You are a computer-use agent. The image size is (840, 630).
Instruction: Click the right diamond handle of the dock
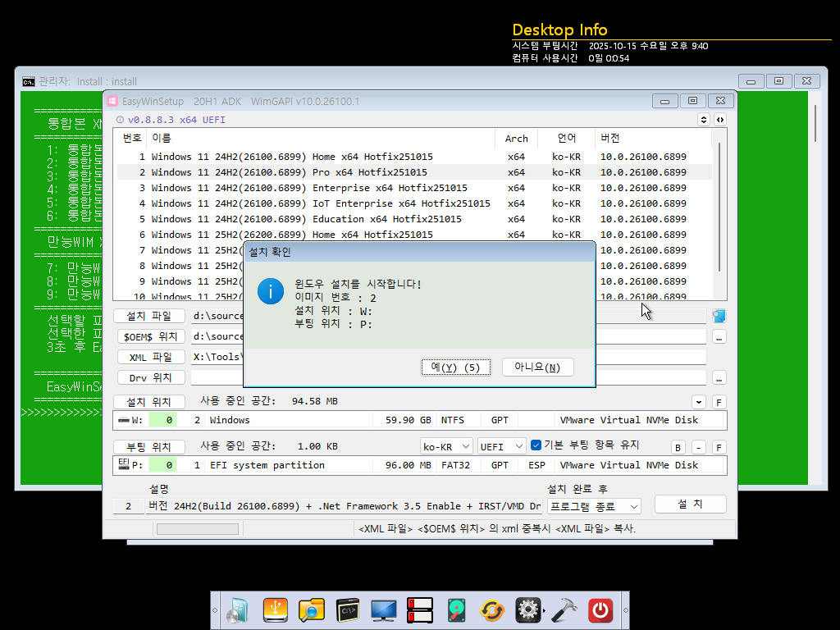(x=625, y=610)
